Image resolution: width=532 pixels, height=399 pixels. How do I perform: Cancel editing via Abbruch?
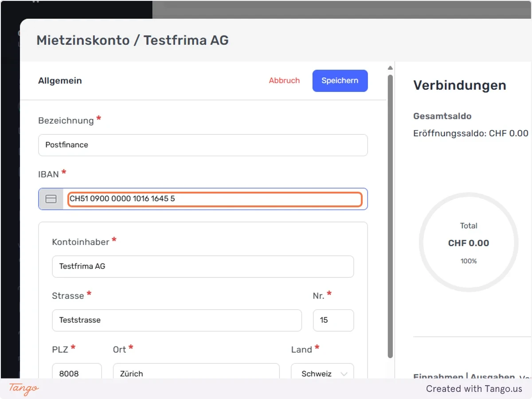tap(284, 81)
